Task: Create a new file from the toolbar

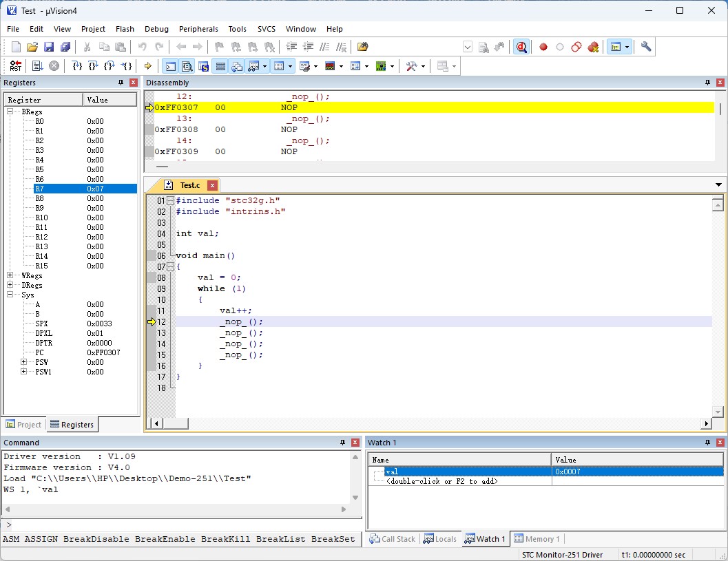Action: pos(16,47)
